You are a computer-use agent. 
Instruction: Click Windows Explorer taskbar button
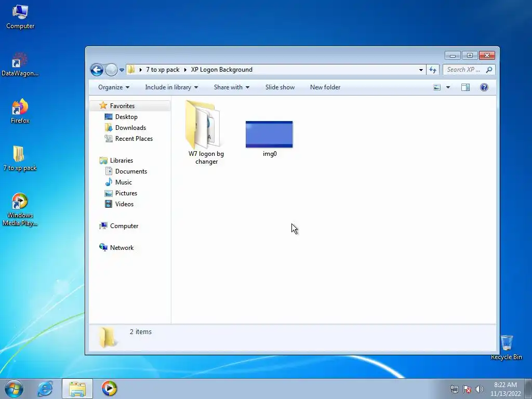click(x=77, y=389)
